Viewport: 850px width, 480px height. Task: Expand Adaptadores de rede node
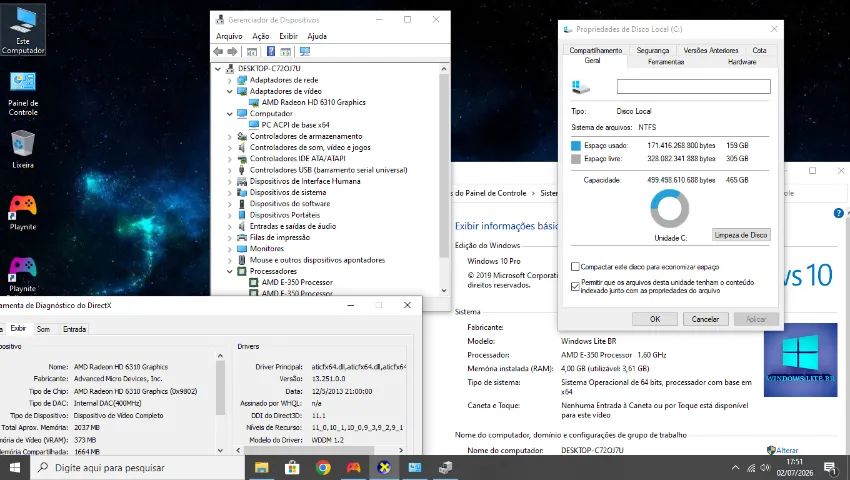pos(229,80)
